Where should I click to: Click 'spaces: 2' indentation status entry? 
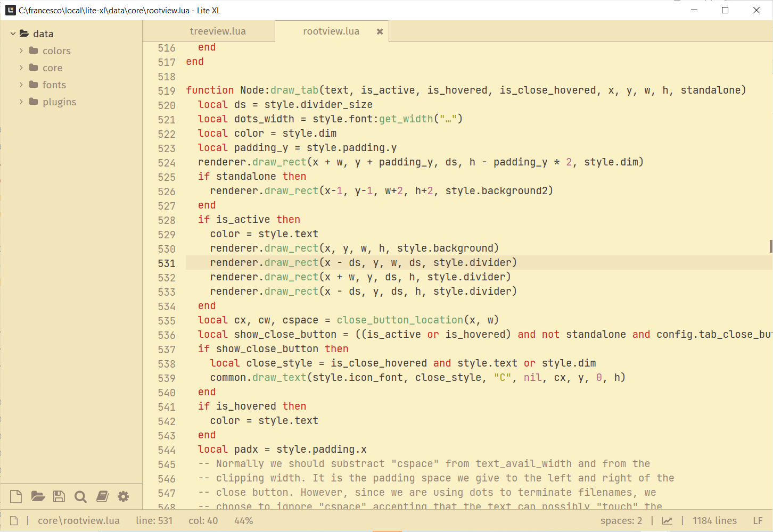(621, 521)
